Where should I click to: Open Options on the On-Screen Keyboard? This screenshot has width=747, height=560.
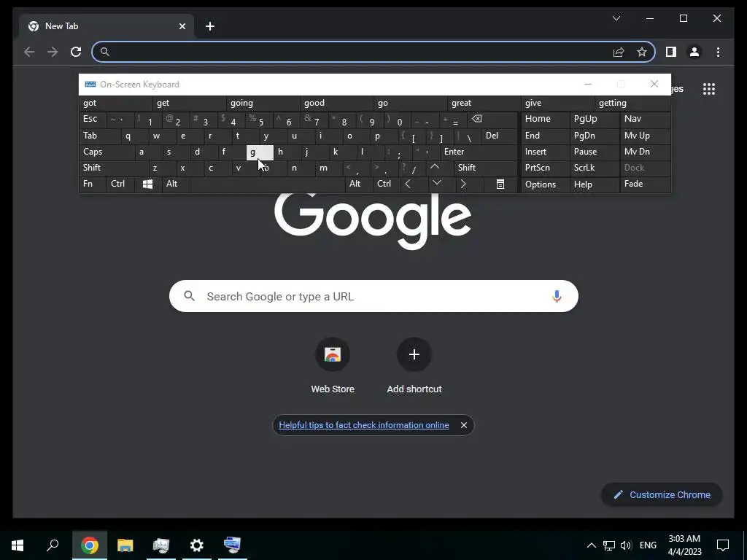click(545, 184)
